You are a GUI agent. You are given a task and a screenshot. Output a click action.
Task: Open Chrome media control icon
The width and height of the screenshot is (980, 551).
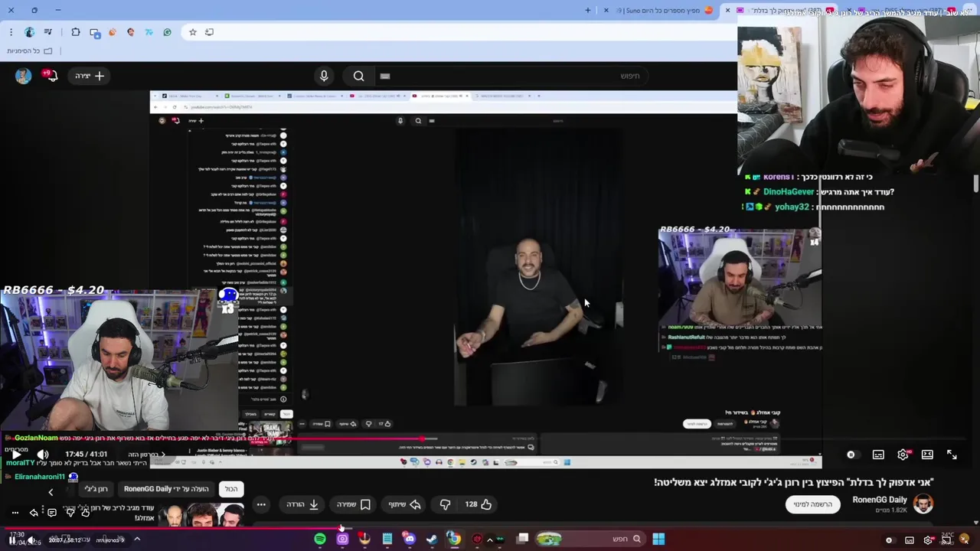tap(48, 32)
